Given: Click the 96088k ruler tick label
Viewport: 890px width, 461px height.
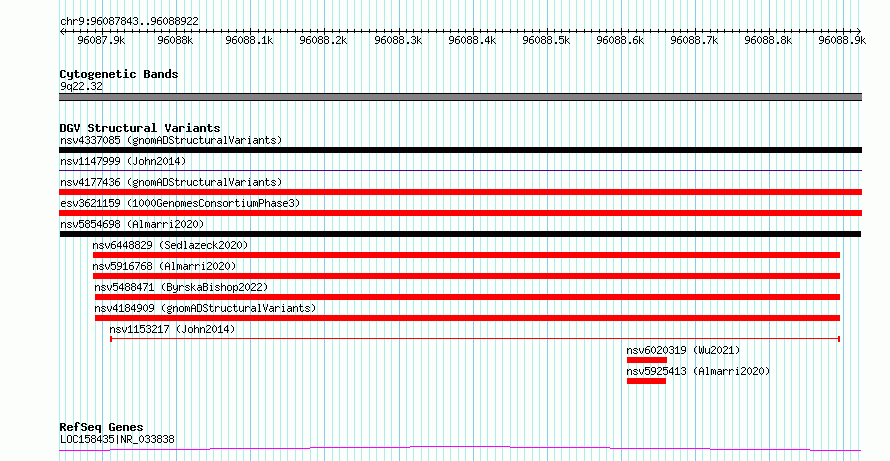Looking at the screenshot, I should pyautogui.click(x=176, y=40).
